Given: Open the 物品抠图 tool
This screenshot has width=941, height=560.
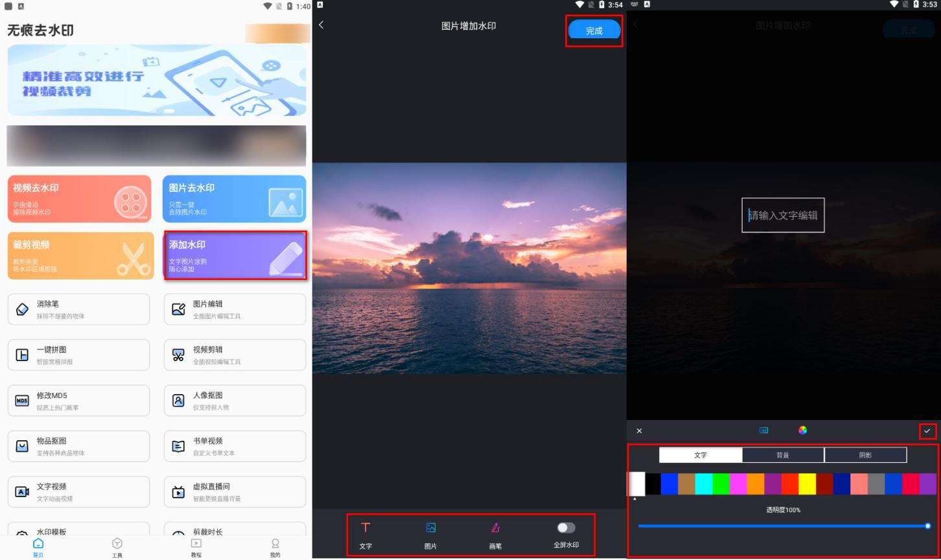Looking at the screenshot, I should pyautogui.click(x=79, y=446).
